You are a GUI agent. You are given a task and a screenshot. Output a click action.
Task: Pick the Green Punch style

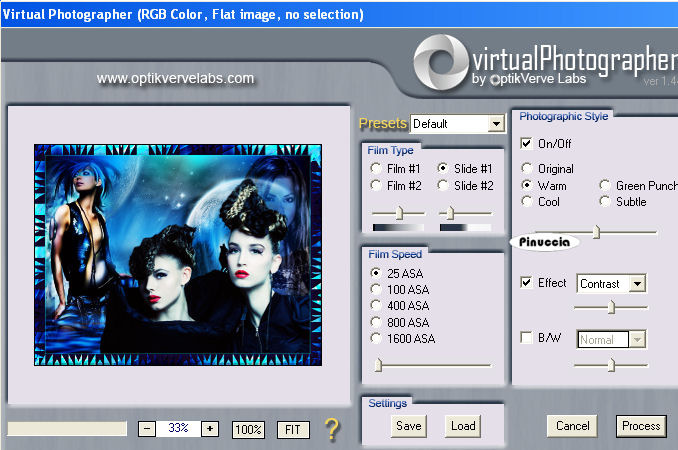click(605, 185)
